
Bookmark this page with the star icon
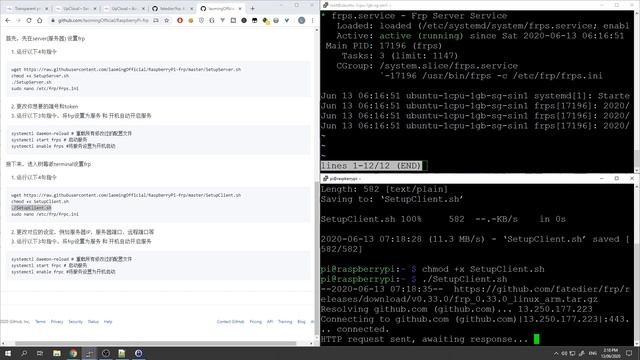pyautogui.click(x=167, y=20)
